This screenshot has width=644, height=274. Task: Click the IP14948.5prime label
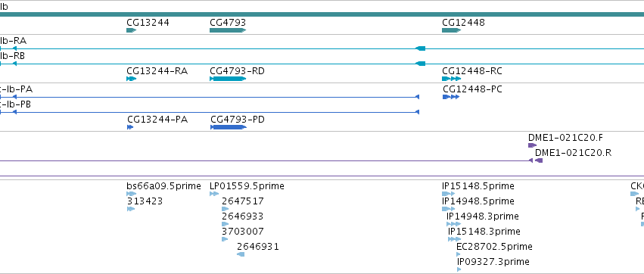pos(478,201)
